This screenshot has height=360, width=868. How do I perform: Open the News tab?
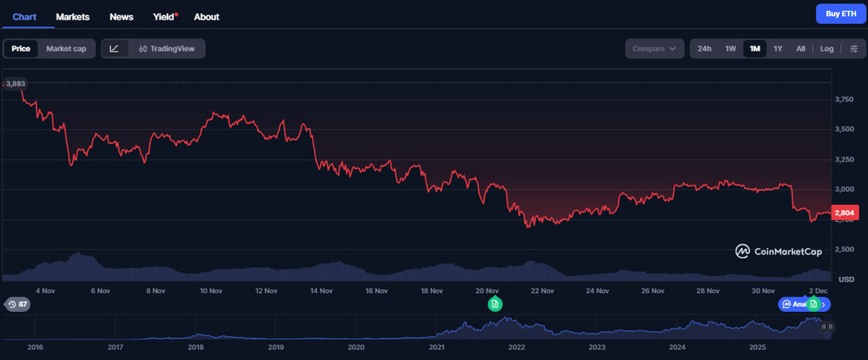[x=121, y=16]
